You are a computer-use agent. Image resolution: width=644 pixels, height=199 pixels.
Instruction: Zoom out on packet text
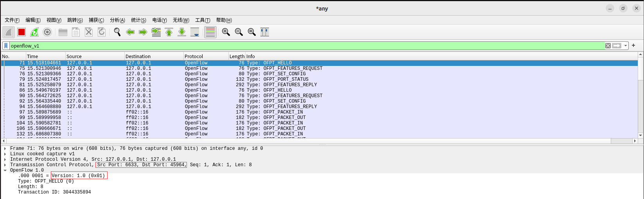[x=239, y=32]
